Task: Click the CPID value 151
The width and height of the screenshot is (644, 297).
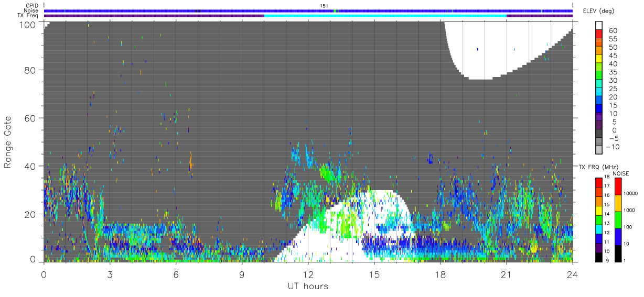Action: 324,6
